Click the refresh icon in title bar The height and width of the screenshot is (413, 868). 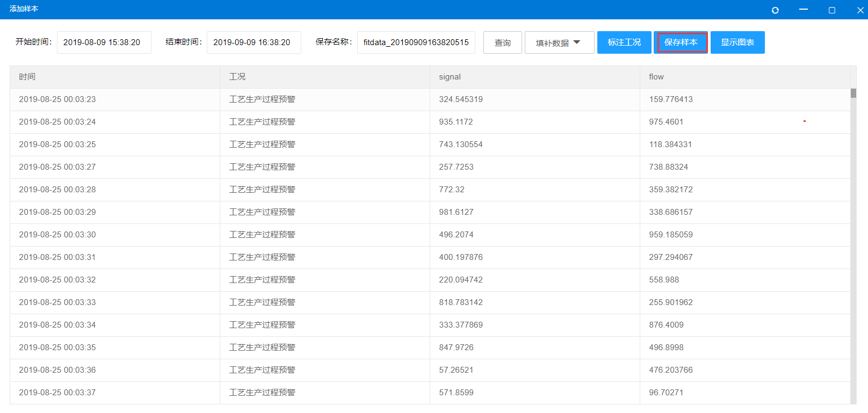[x=775, y=10]
